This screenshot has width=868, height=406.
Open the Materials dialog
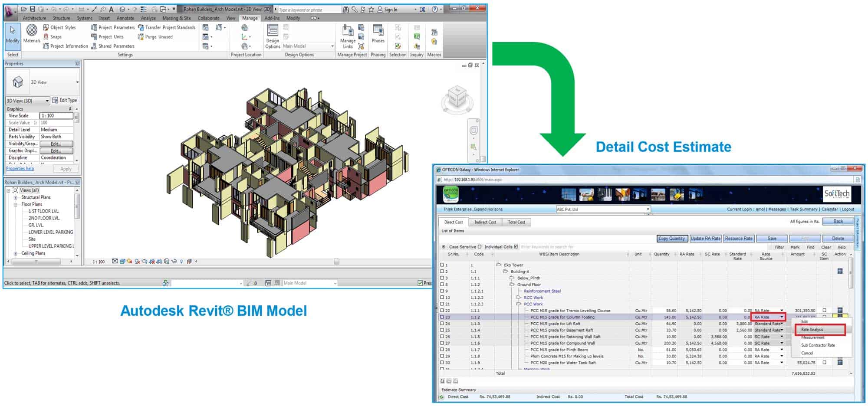pyautogui.click(x=32, y=34)
